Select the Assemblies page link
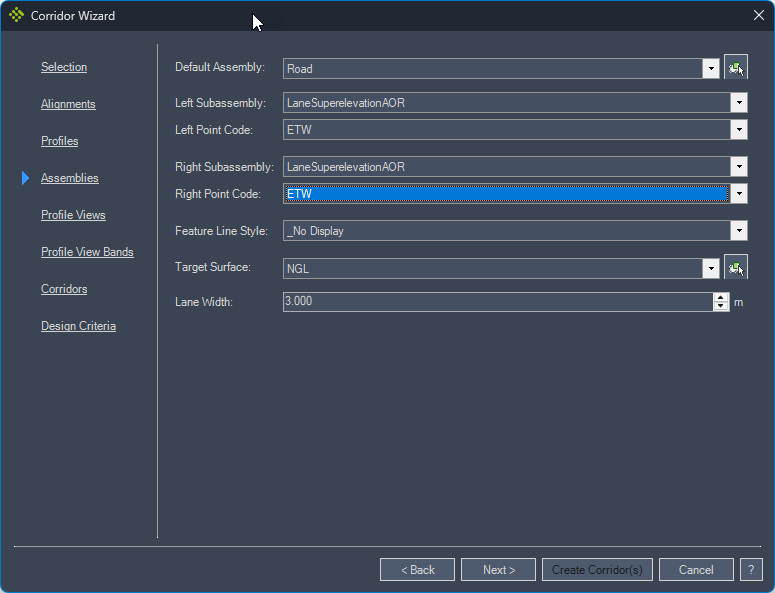 70,178
